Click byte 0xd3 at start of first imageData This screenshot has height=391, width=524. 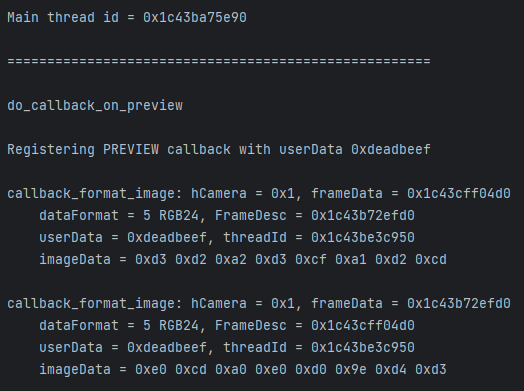(151, 260)
